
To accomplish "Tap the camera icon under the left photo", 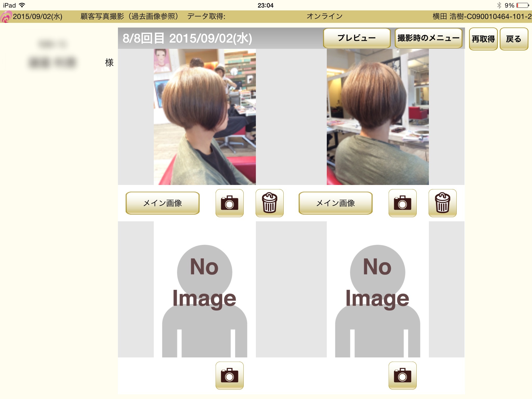I will click(230, 203).
